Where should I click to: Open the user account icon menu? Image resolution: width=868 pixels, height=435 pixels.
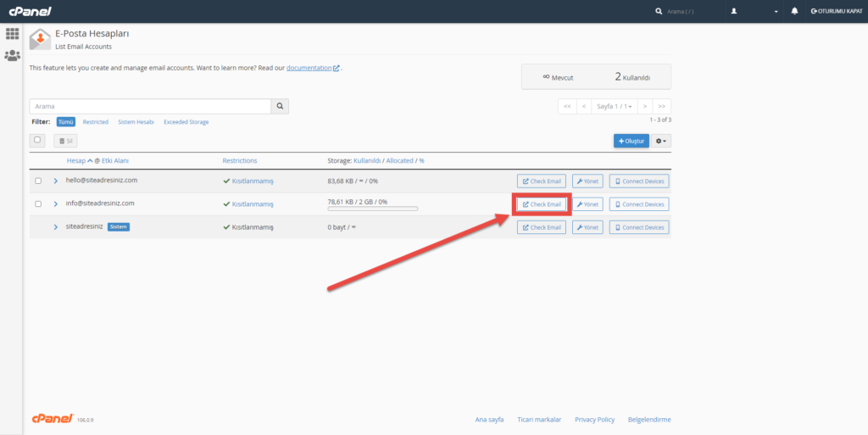point(734,11)
